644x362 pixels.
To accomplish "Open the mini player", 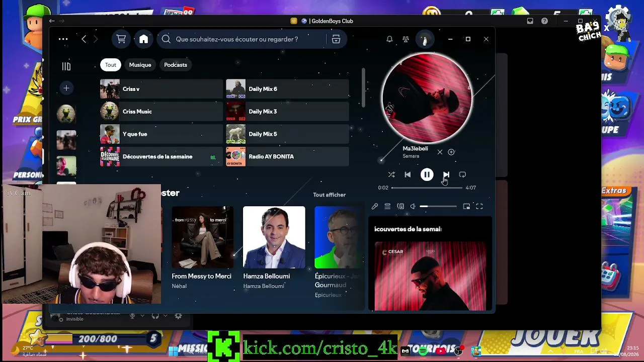I will tap(466, 206).
